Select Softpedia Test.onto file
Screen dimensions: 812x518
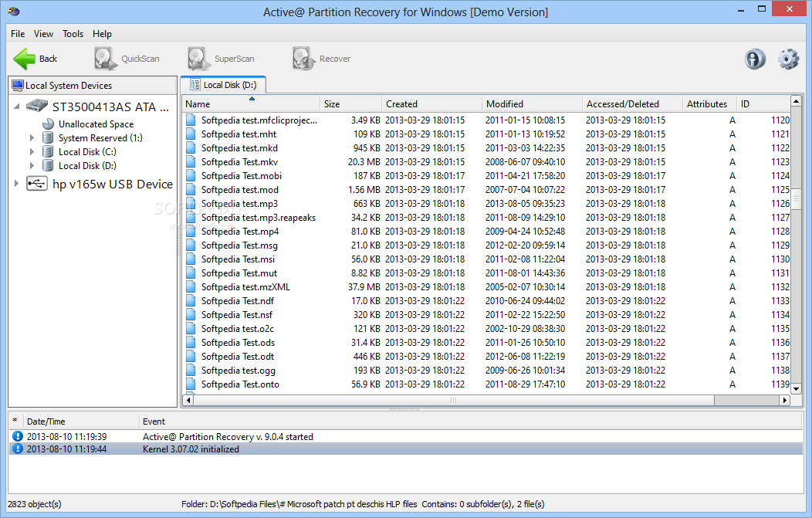[x=487, y=384]
